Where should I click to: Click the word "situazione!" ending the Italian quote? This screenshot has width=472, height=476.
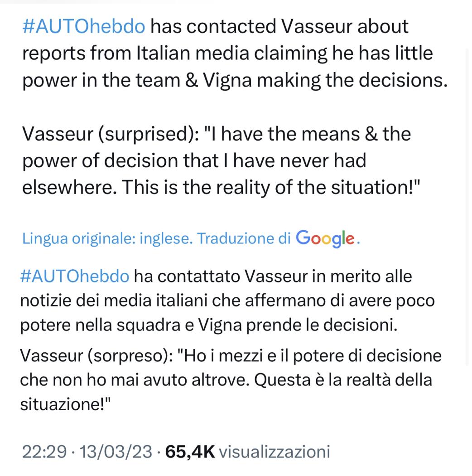pos(65,404)
